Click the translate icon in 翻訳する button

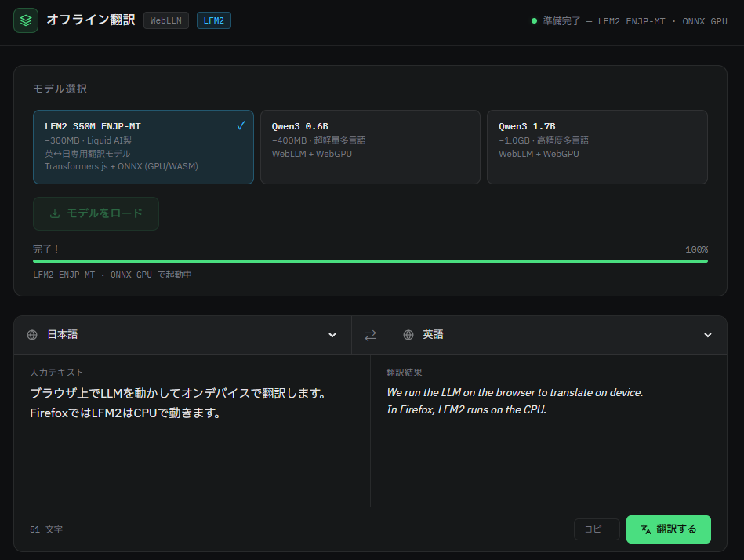click(646, 529)
